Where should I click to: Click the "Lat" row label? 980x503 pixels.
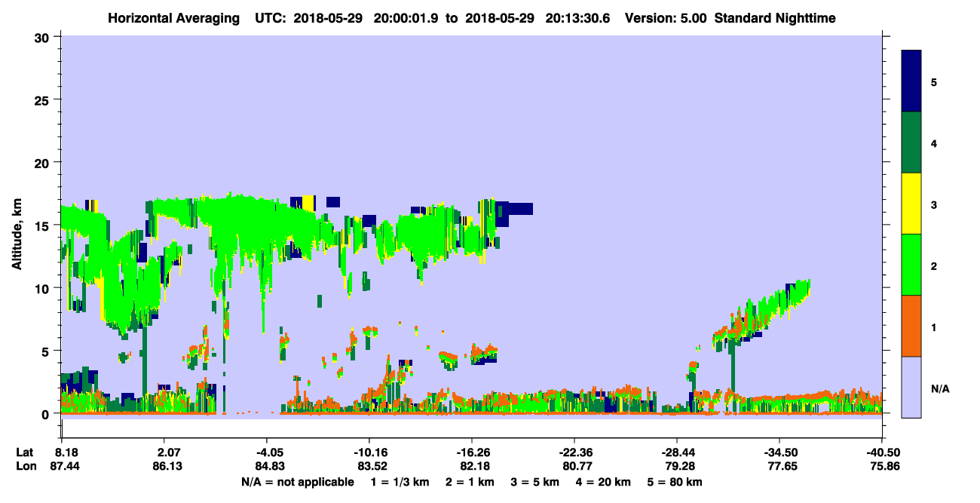pyautogui.click(x=25, y=452)
